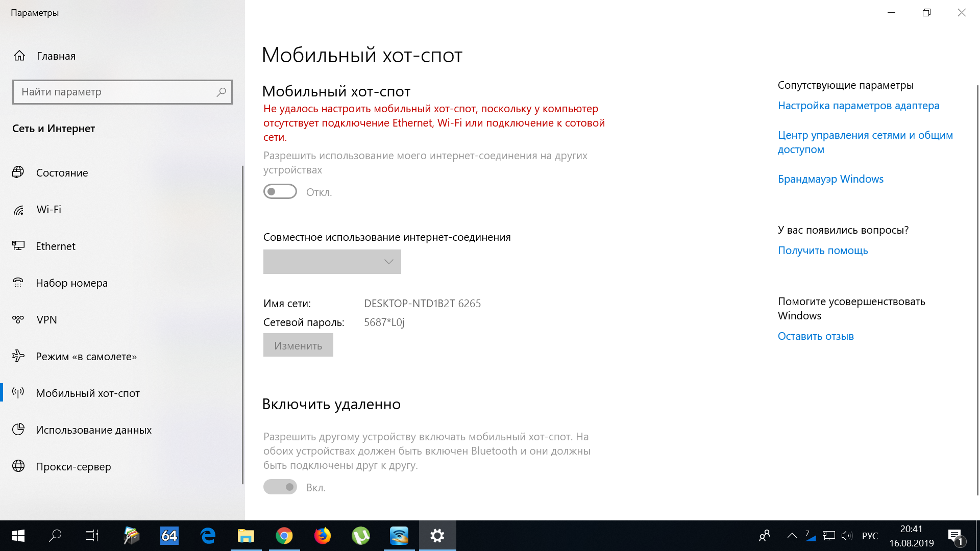Screen dimensions: 980x551
Task: Click the Изменить button for network settings
Action: click(x=298, y=345)
